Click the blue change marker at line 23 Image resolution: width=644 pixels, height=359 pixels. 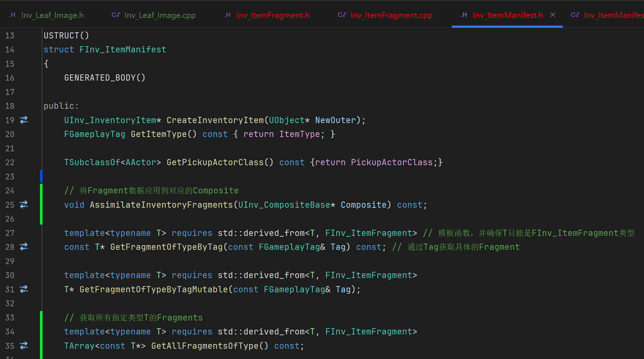coord(41,176)
